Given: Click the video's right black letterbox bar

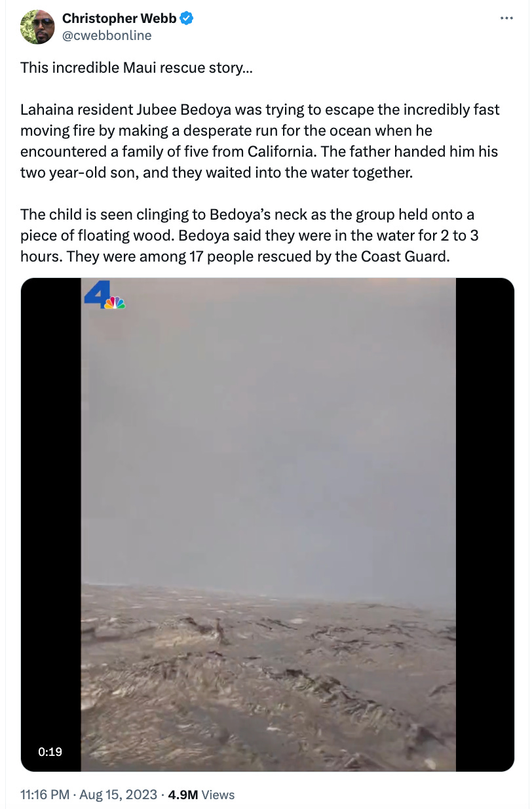Looking at the screenshot, I should coord(485,524).
